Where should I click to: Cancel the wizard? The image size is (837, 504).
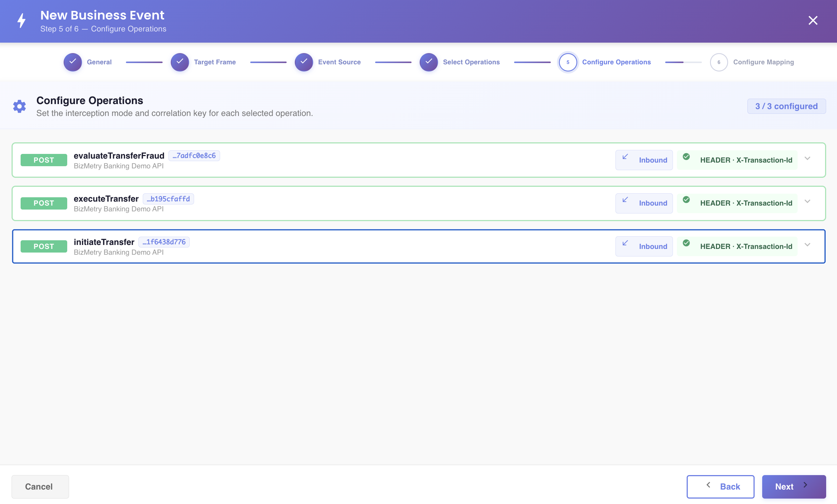coord(40,487)
